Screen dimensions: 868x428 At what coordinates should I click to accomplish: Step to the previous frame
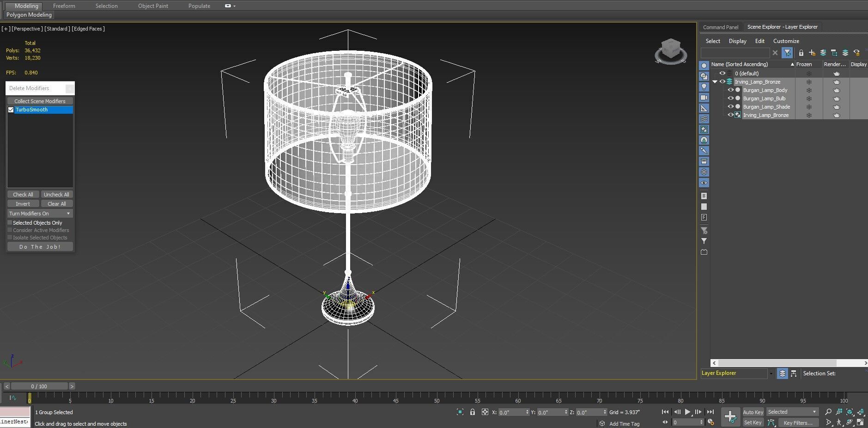677,412
